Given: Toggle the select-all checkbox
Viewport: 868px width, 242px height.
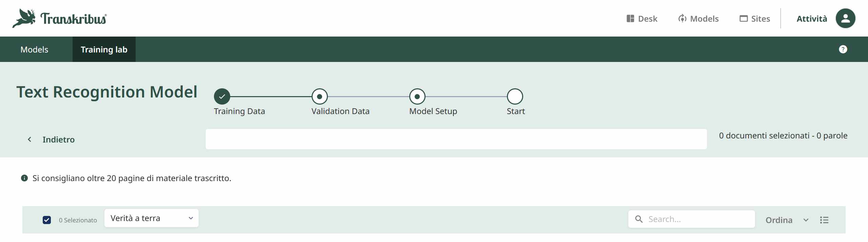Looking at the screenshot, I should (47, 220).
